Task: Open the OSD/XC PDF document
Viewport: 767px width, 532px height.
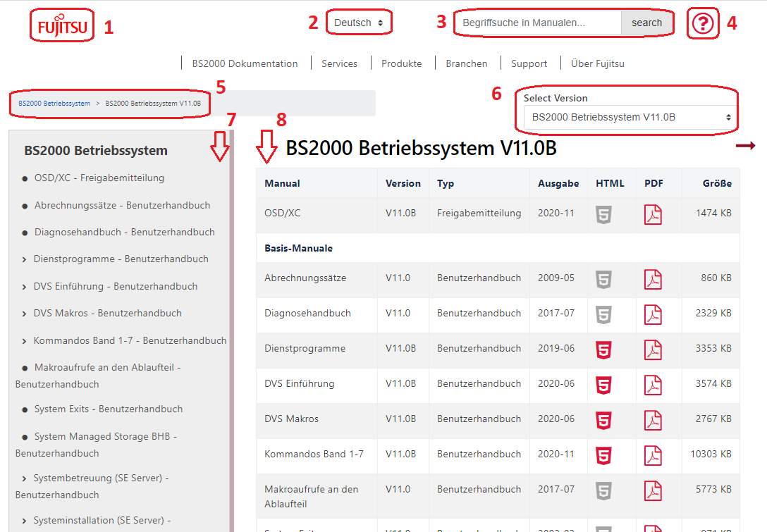Action: (653, 214)
